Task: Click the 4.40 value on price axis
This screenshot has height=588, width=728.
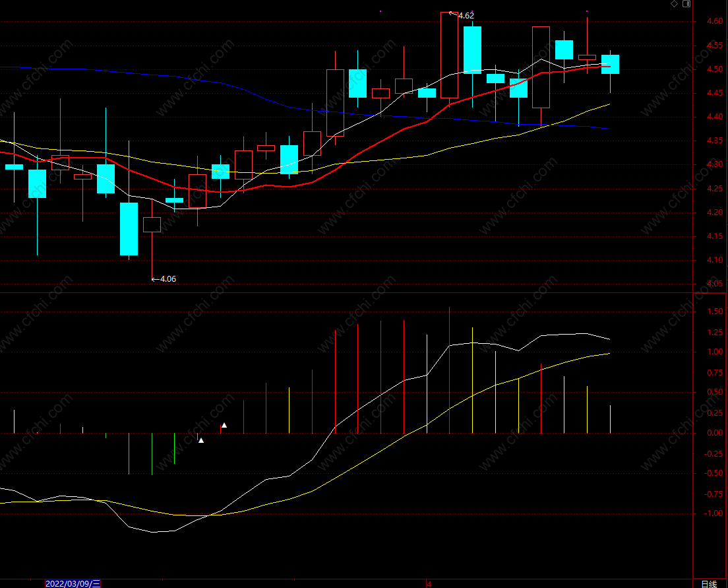Action: (715, 117)
